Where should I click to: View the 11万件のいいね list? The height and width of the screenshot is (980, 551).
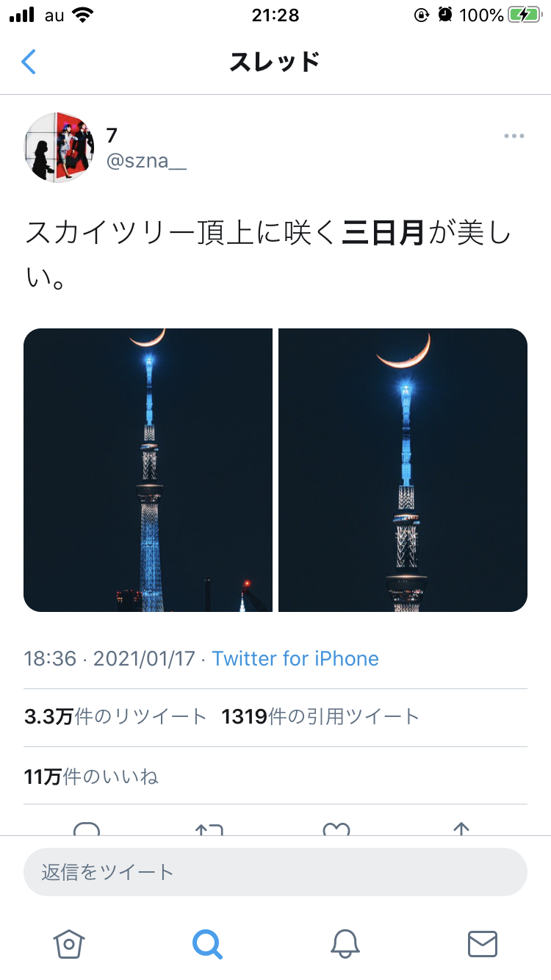pos(91,776)
